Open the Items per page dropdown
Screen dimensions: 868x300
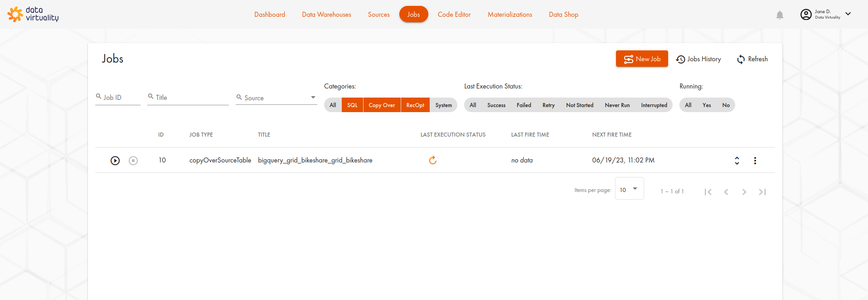(629, 189)
